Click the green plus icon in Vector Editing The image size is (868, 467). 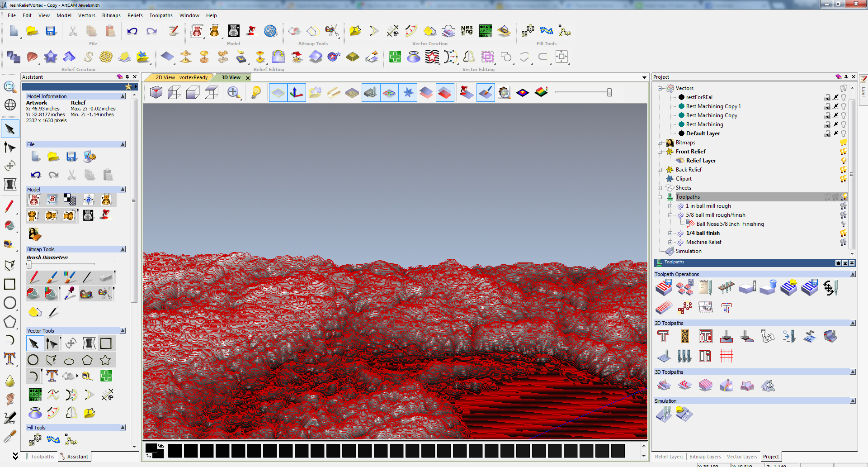point(395,57)
